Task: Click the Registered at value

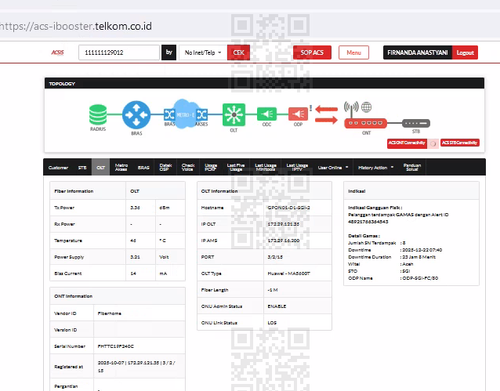Action: (136, 366)
